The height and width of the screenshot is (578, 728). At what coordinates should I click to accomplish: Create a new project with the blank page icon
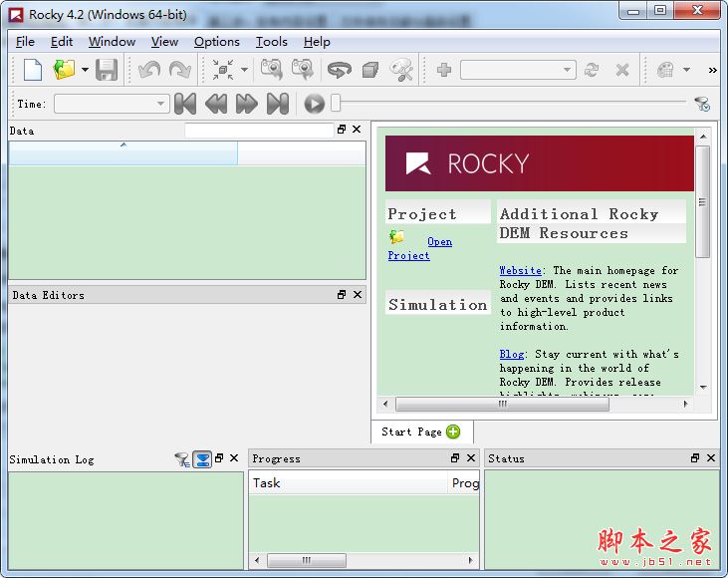coord(33,70)
